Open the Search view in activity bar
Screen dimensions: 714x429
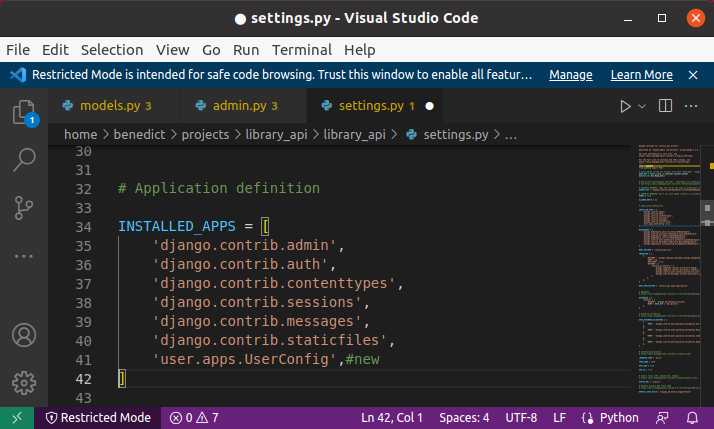pyautogui.click(x=24, y=160)
